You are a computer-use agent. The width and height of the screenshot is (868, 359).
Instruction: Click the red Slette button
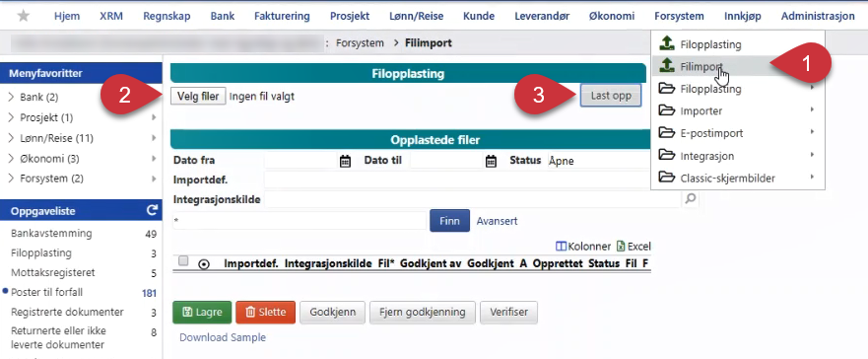coord(265,313)
